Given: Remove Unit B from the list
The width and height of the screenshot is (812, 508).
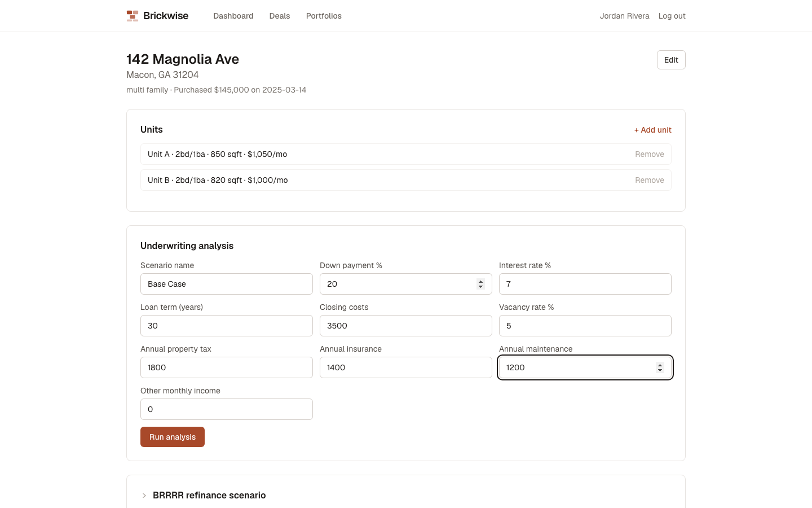Looking at the screenshot, I should (x=650, y=180).
